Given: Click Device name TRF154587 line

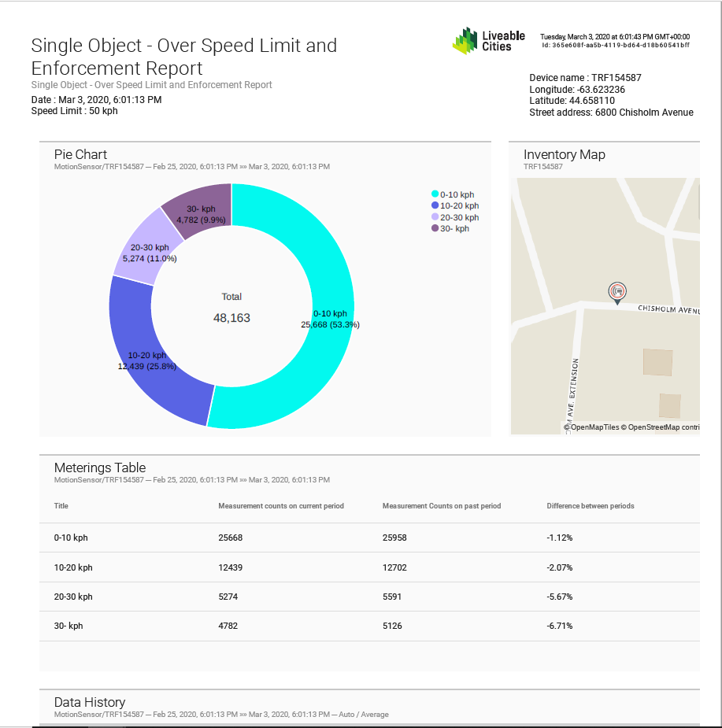Looking at the screenshot, I should pyautogui.click(x=585, y=78).
